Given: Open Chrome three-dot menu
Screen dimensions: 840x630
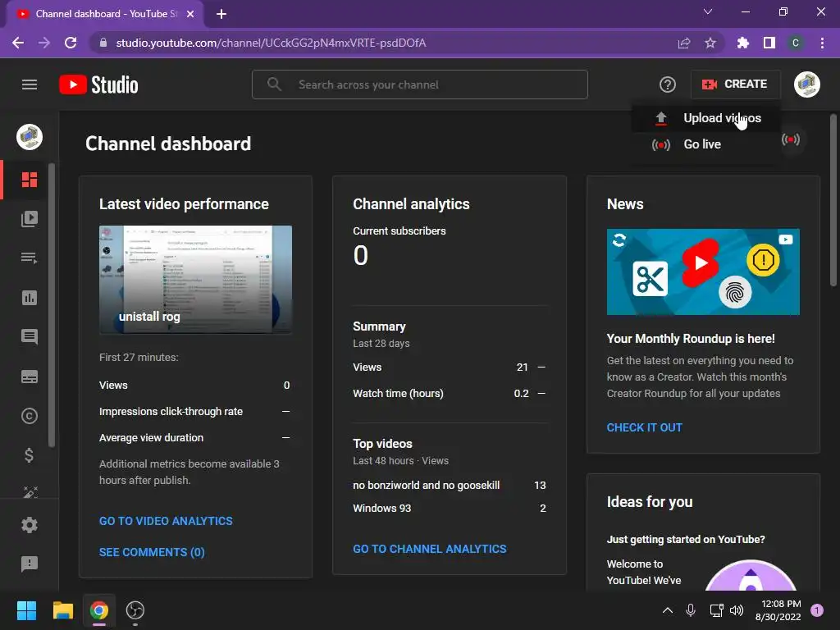Looking at the screenshot, I should click(822, 43).
